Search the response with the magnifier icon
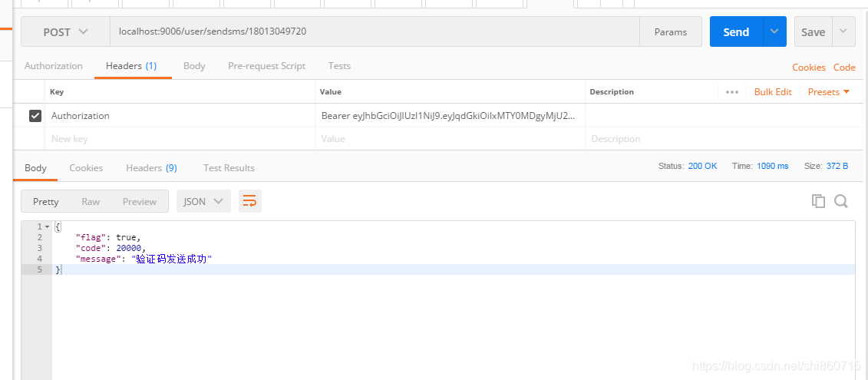The width and height of the screenshot is (868, 380). [841, 201]
